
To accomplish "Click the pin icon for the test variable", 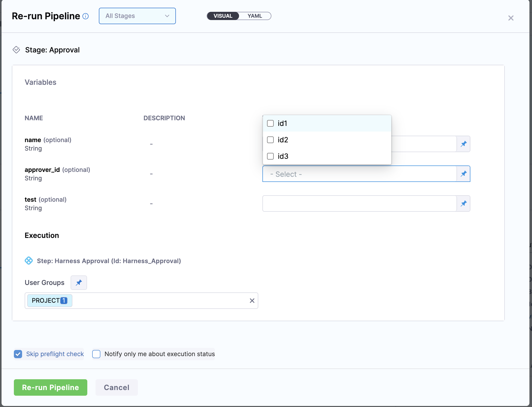I will tap(463, 203).
